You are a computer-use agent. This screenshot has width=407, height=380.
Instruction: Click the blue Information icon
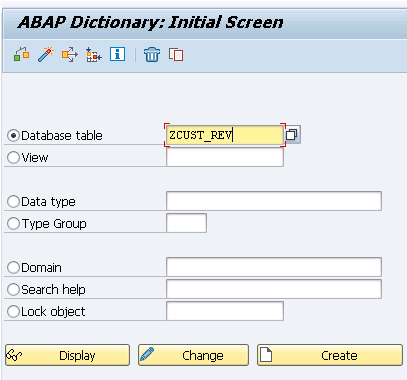pyautogui.click(x=118, y=54)
